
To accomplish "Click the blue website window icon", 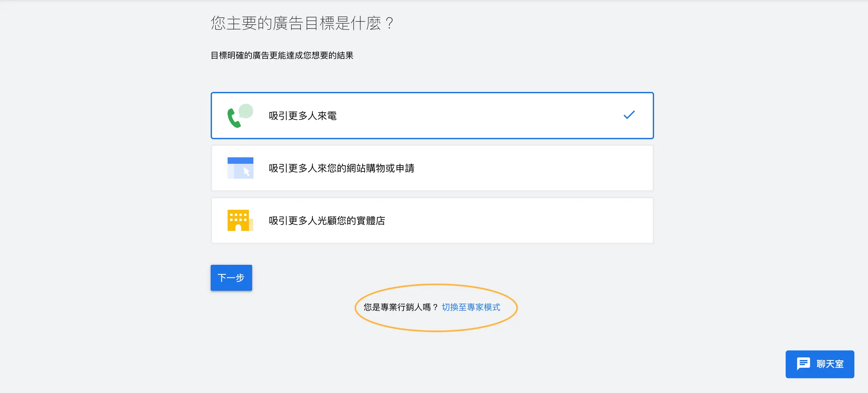I will (240, 168).
